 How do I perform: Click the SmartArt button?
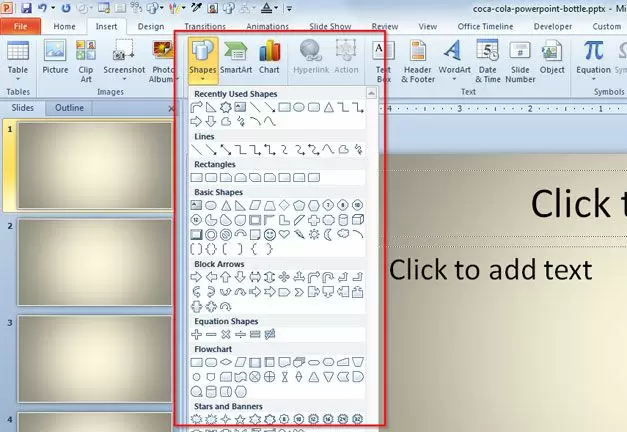tap(236, 58)
